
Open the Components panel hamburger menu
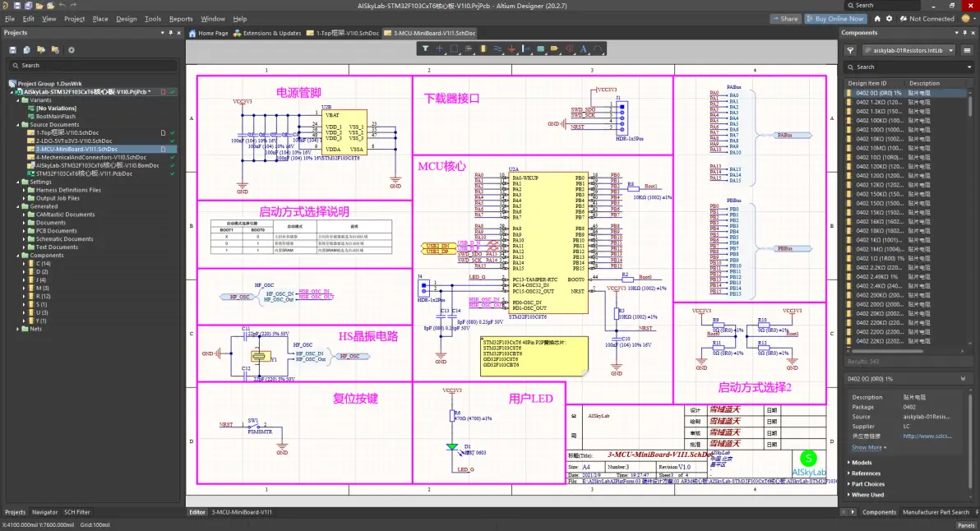(967, 51)
